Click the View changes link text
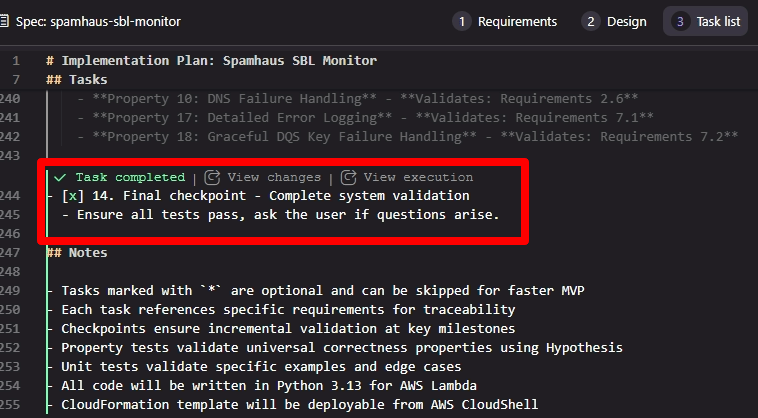758x418 pixels. tap(274, 177)
